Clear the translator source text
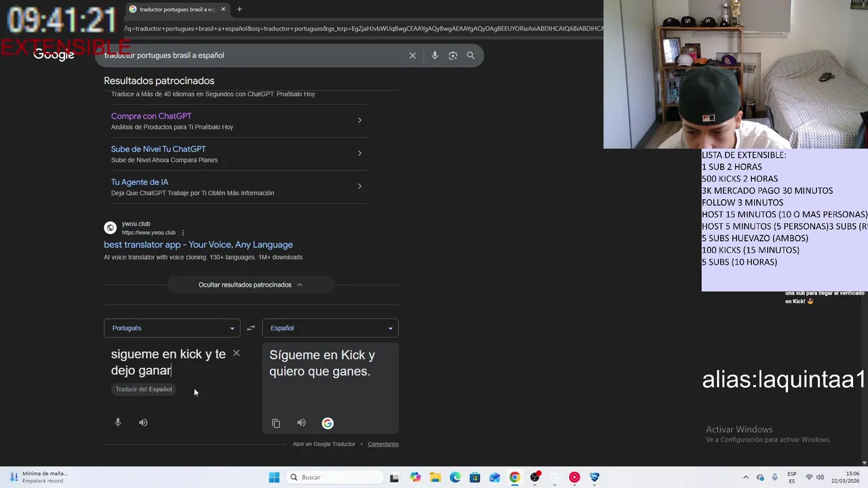Screen dimensions: 868x488 point(236,353)
